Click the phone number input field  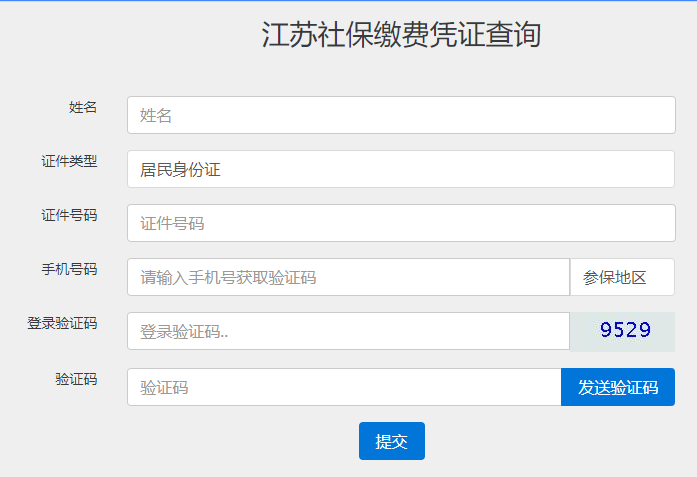click(x=348, y=277)
